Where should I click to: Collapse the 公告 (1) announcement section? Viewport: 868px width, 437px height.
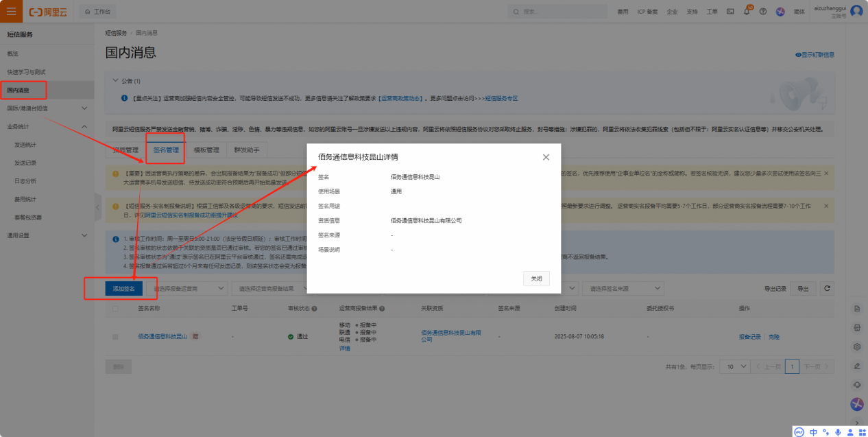[115, 80]
